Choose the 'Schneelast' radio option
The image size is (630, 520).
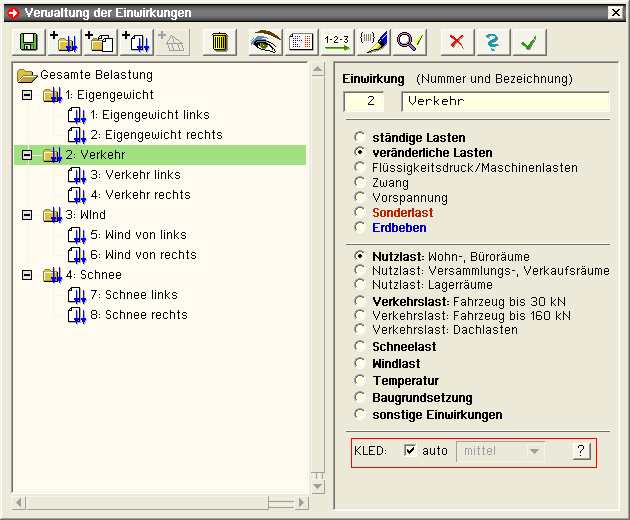359,347
